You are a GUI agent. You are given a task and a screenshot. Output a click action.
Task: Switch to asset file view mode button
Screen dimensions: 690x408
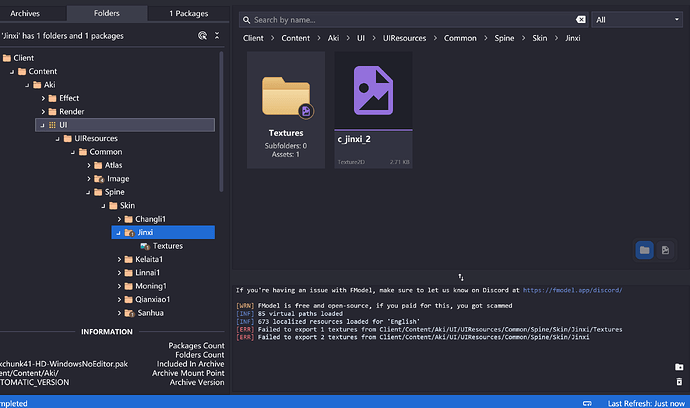tap(665, 250)
